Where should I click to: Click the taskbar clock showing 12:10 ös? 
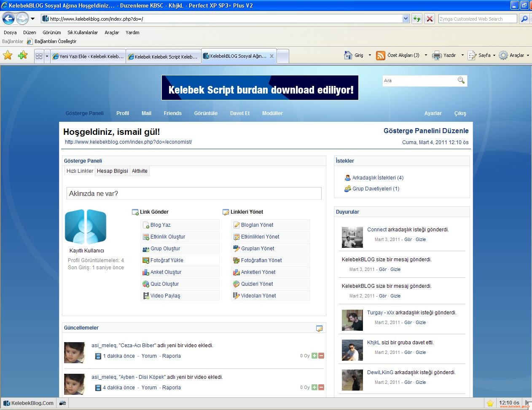509,403
